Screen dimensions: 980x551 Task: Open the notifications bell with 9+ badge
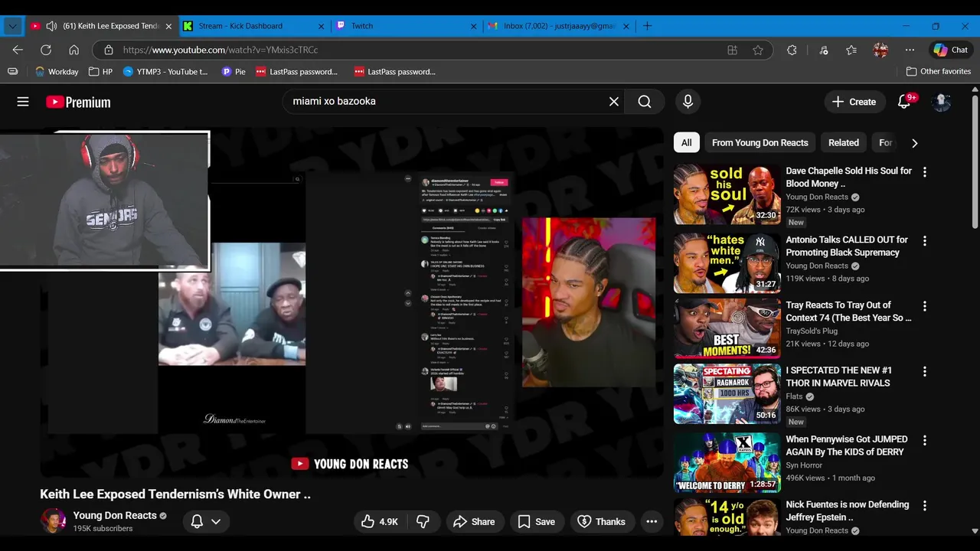tap(904, 102)
